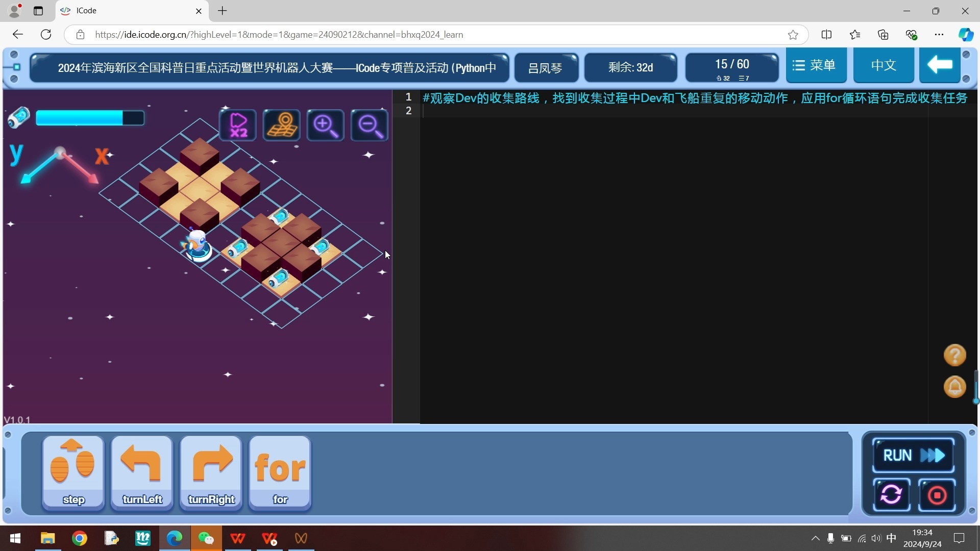Stop execution with red stop button
980x551 pixels.
[937, 494]
